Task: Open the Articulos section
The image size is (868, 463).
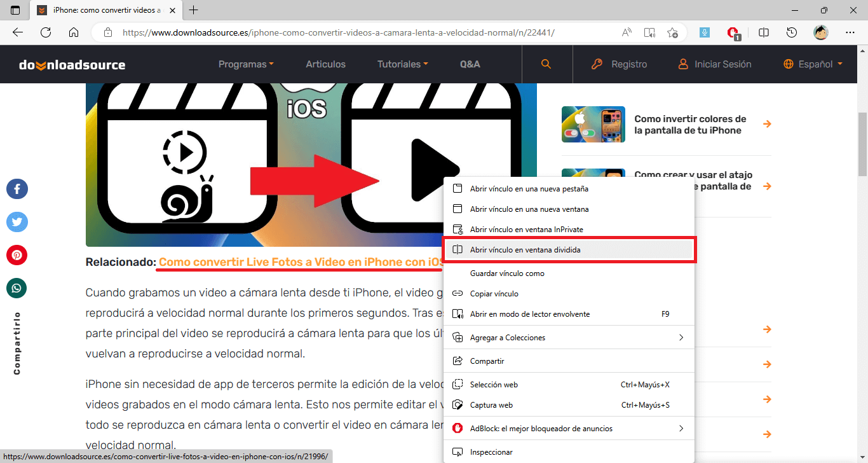Action: [325, 64]
